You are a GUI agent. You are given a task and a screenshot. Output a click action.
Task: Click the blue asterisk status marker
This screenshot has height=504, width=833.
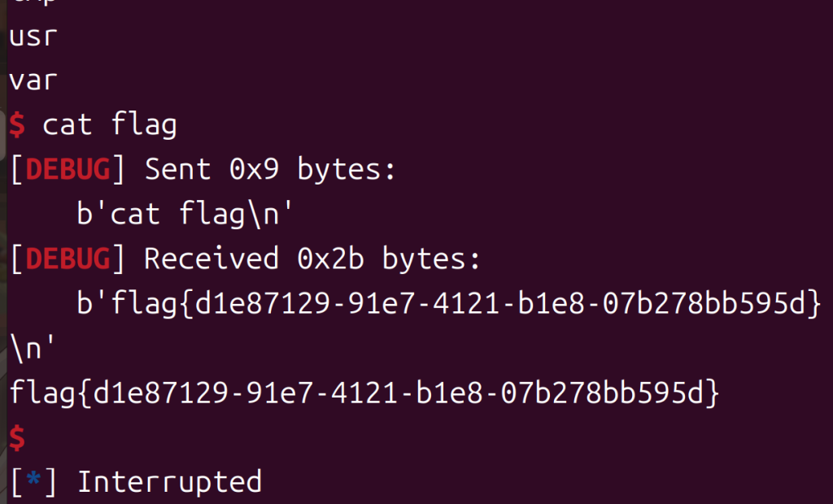33,482
